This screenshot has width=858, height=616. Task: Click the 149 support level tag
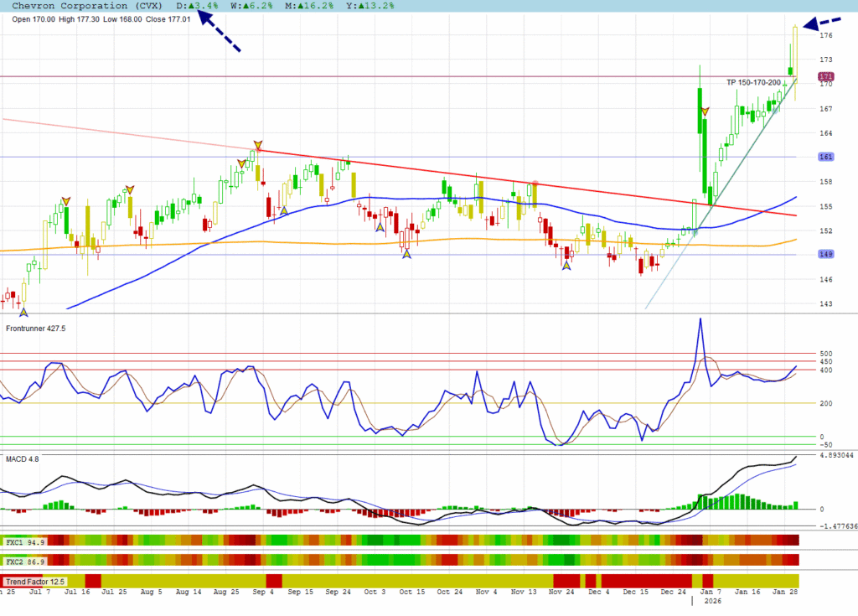(x=824, y=255)
